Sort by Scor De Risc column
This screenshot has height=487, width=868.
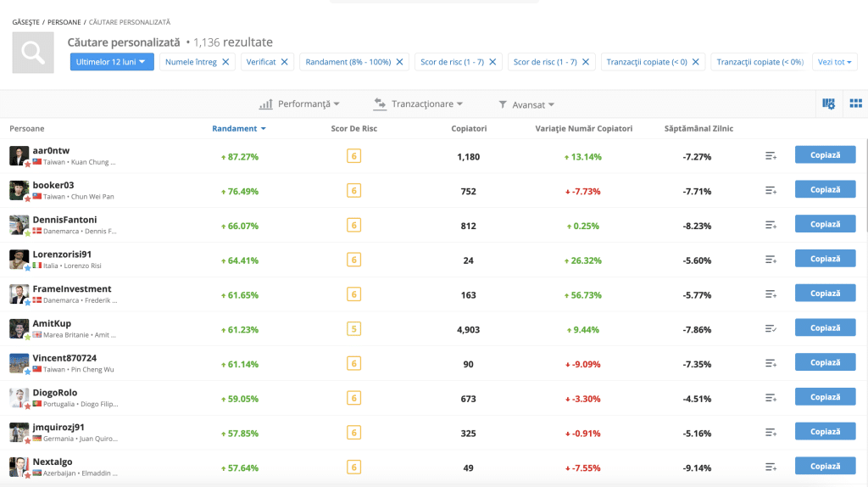(x=353, y=128)
